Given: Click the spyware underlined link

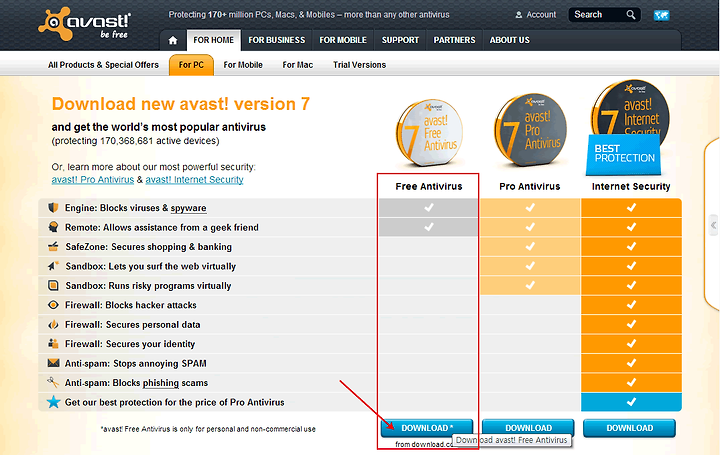Looking at the screenshot, I should coord(188,208).
